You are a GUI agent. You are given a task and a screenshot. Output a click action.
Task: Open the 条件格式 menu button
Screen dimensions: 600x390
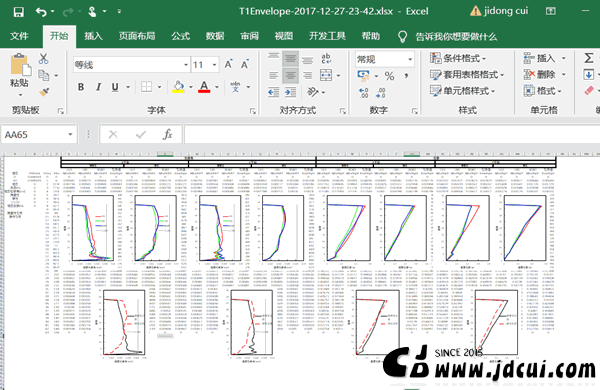coord(458,58)
